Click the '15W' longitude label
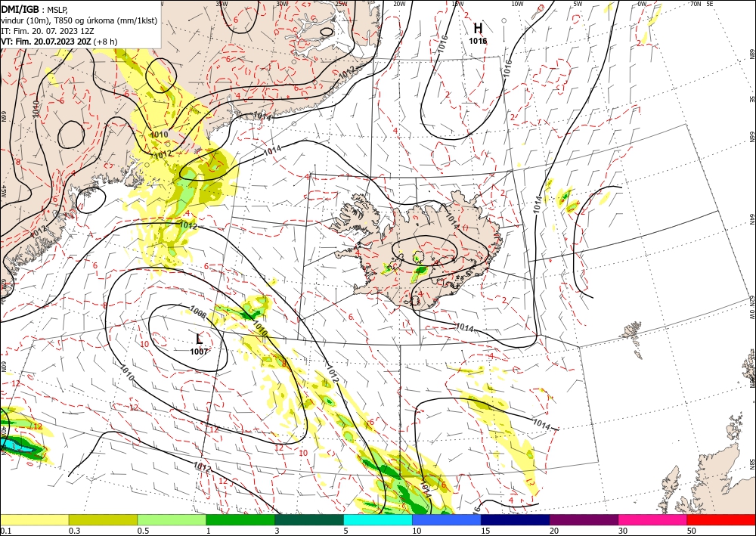The height and width of the screenshot is (536, 756). tap(458, 4)
